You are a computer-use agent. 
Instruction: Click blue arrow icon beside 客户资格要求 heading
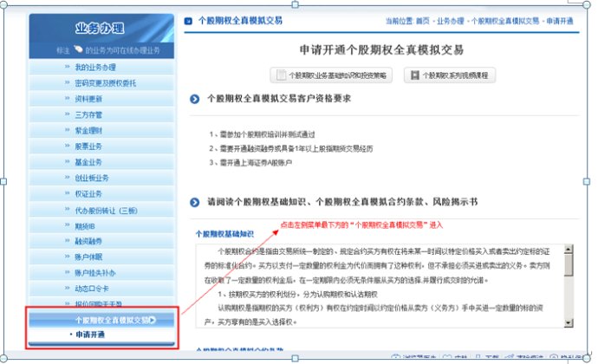coord(194,99)
